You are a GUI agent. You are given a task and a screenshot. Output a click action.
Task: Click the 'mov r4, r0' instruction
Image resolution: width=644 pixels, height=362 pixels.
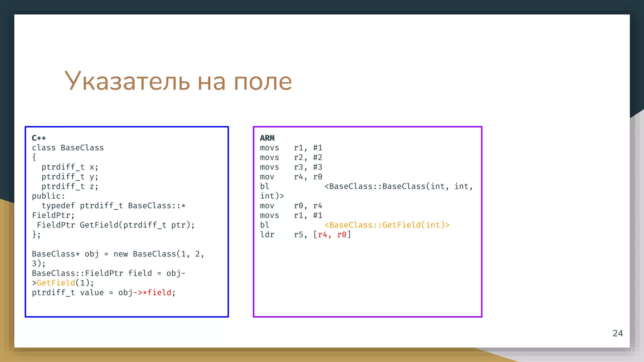(x=291, y=177)
